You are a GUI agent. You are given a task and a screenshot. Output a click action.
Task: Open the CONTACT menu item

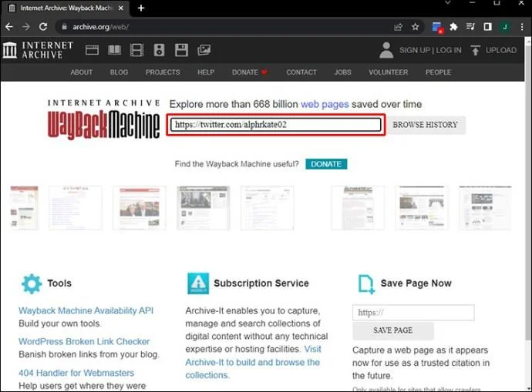point(301,72)
